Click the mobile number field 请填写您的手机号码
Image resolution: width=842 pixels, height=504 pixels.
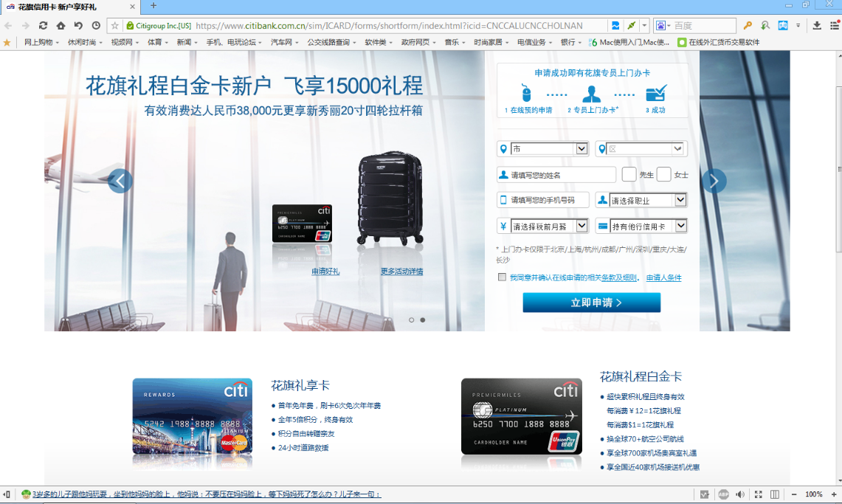point(543,200)
